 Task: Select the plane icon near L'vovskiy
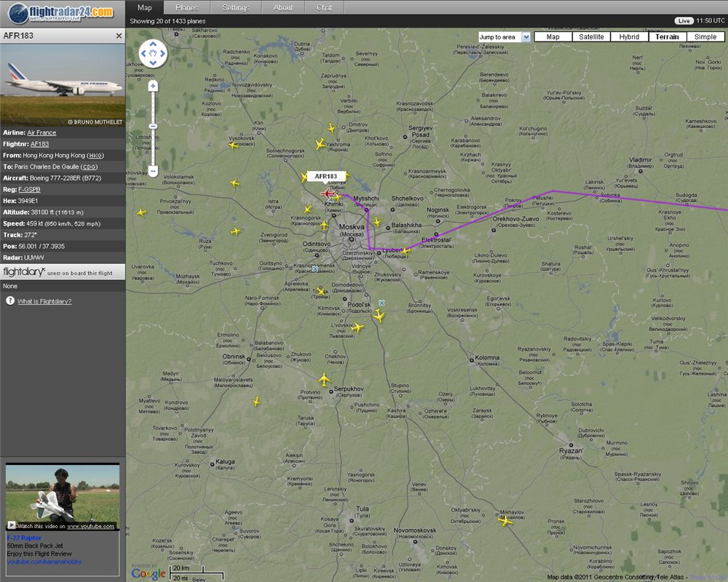click(357, 327)
